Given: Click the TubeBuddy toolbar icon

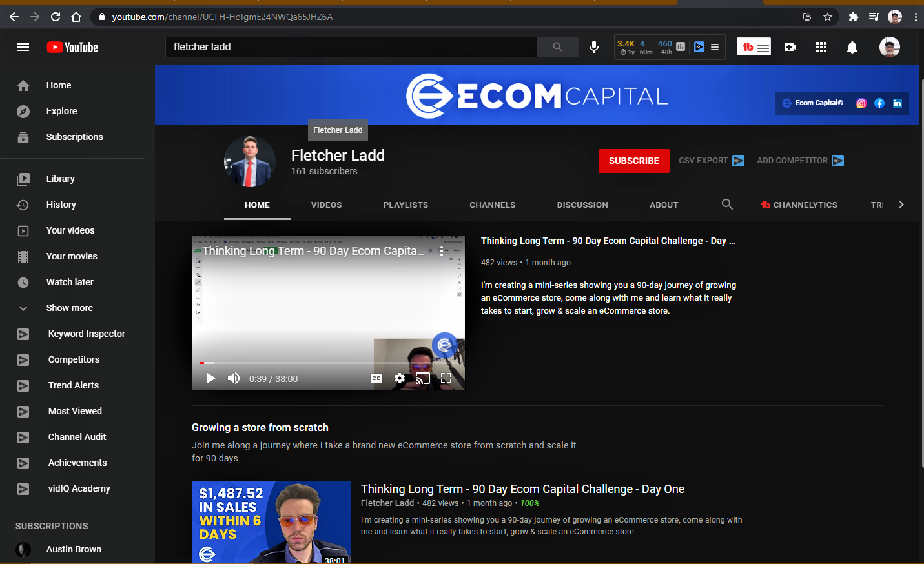Looking at the screenshot, I should [x=754, y=46].
